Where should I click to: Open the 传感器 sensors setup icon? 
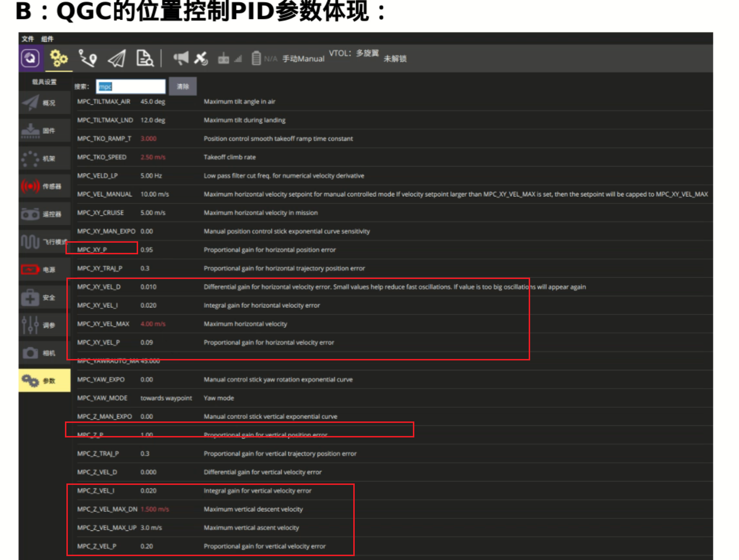pyautogui.click(x=44, y=186)
